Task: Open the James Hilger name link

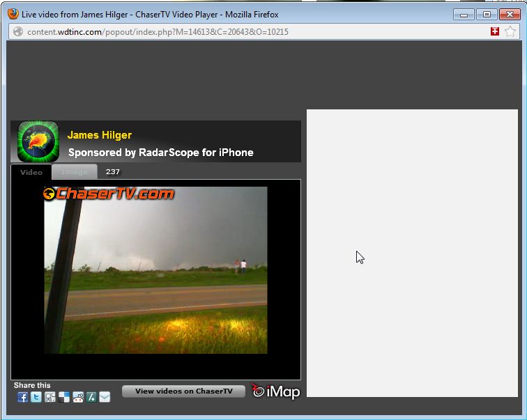Action: 100,135
